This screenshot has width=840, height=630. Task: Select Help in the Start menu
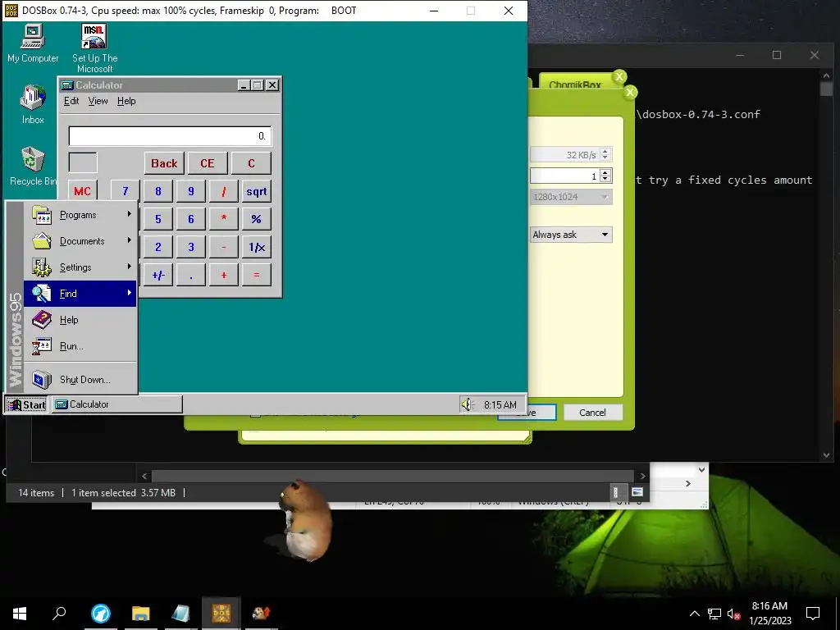point(80,320)
